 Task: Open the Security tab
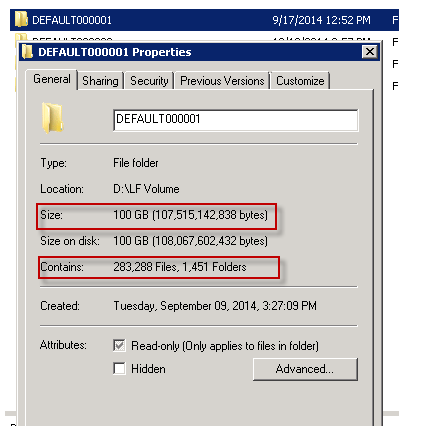149,81
